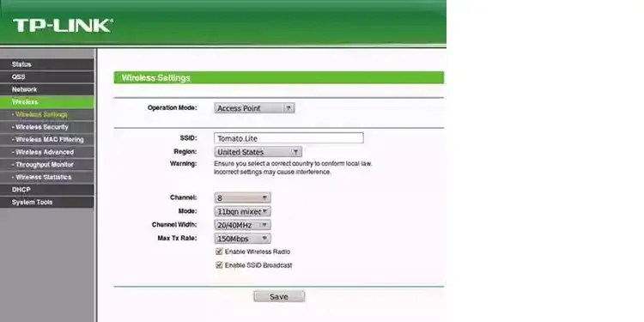Toggle Enable Wireless Radio checkbox
Screen dimensions: 644x322
pos(219,252)
